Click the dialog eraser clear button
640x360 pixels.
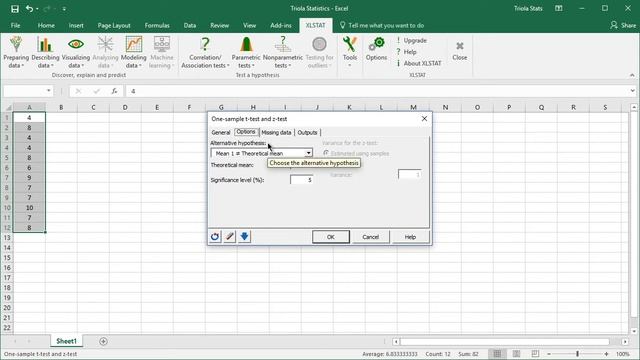click(x=230, y=237)
